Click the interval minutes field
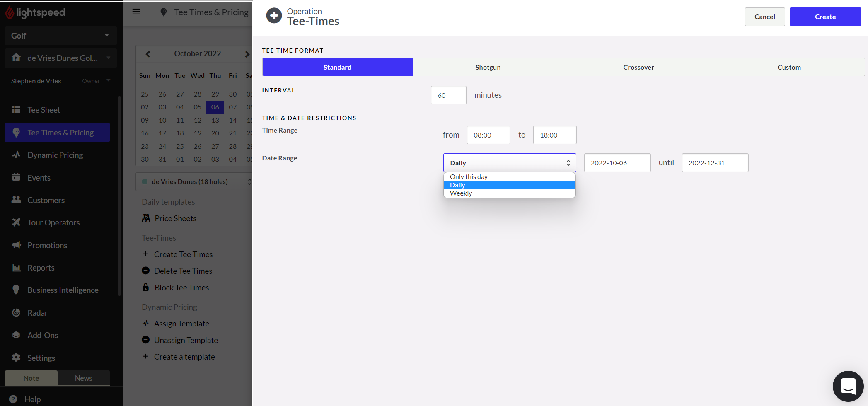Viewport: 868px width, 406px height. pos(449,95)
